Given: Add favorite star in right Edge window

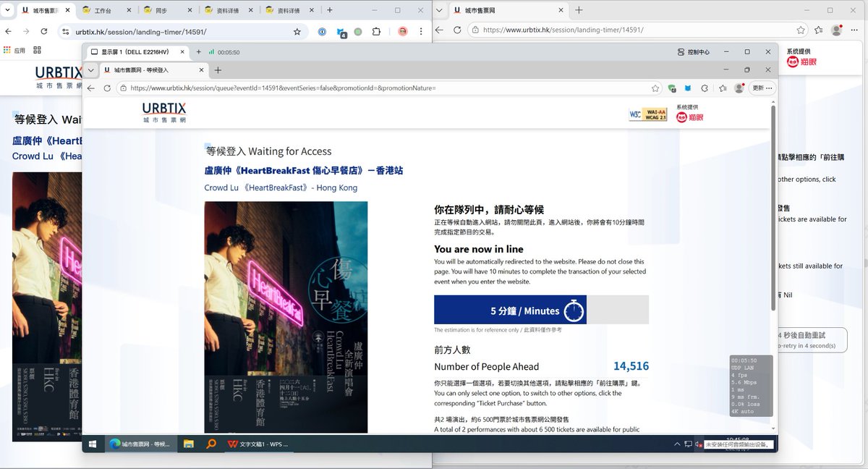Looking at the screenshot, I should click(801, 30).
